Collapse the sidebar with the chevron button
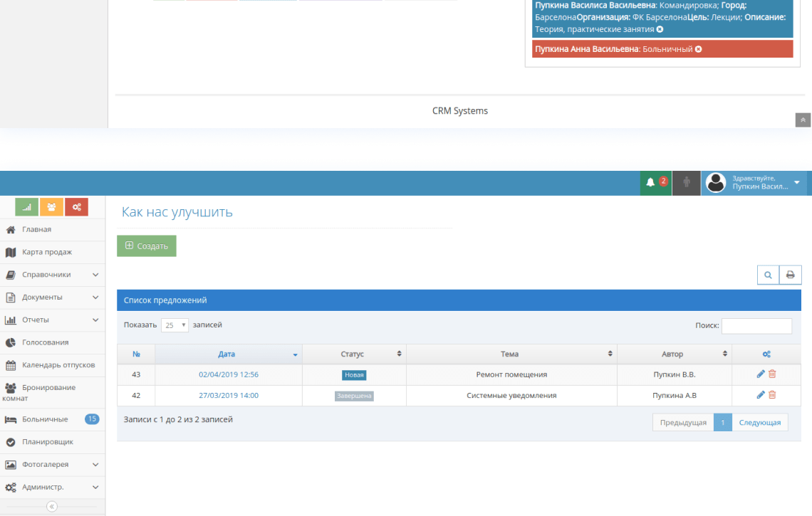This screenshot has width=812, height=516. point(51,506)
